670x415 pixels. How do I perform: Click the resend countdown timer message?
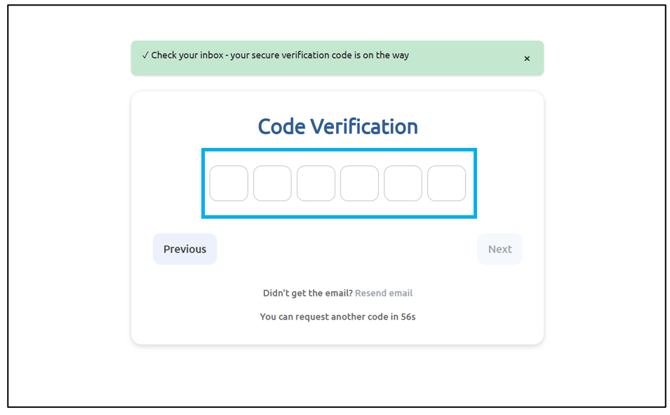(x=338, y=317)
